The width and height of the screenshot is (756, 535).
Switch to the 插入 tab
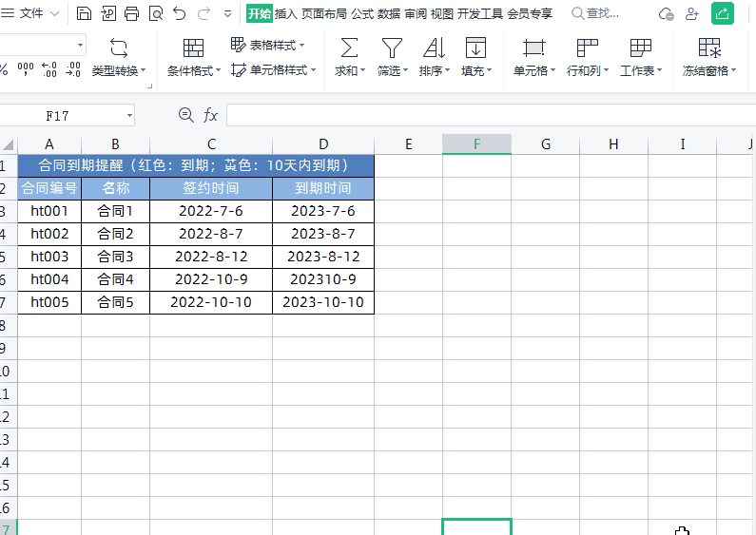286,13
